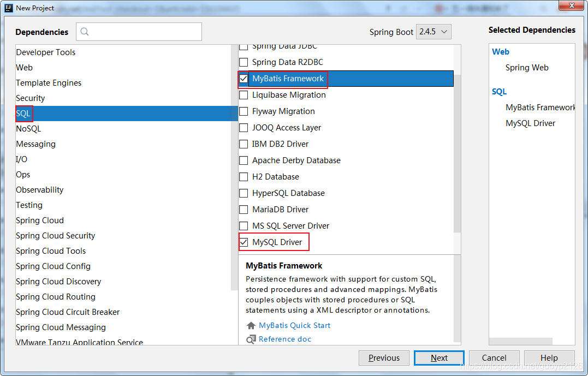Click the SQL group in Selected Dependencies

pyautogui.click(x=499, y=92)
